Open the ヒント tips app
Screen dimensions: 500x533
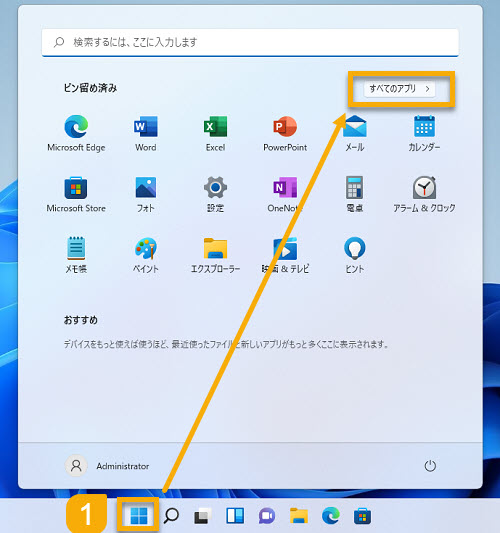355,255
